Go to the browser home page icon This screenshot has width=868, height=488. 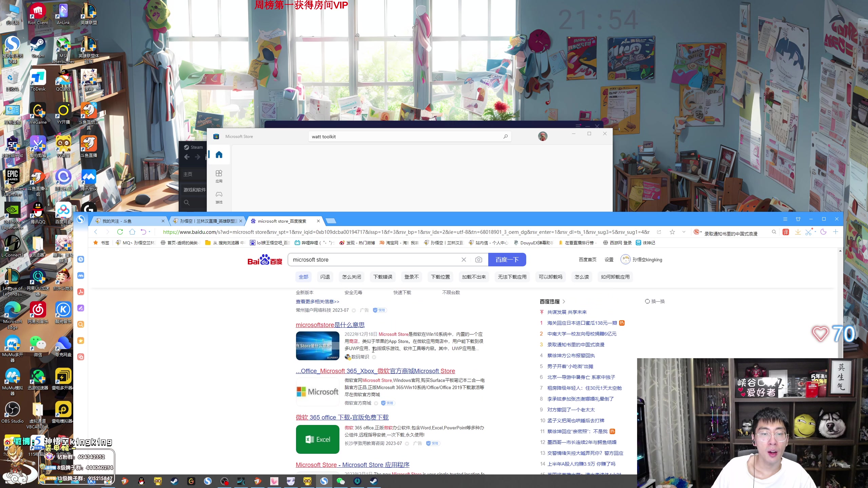[x=132, y=232]
